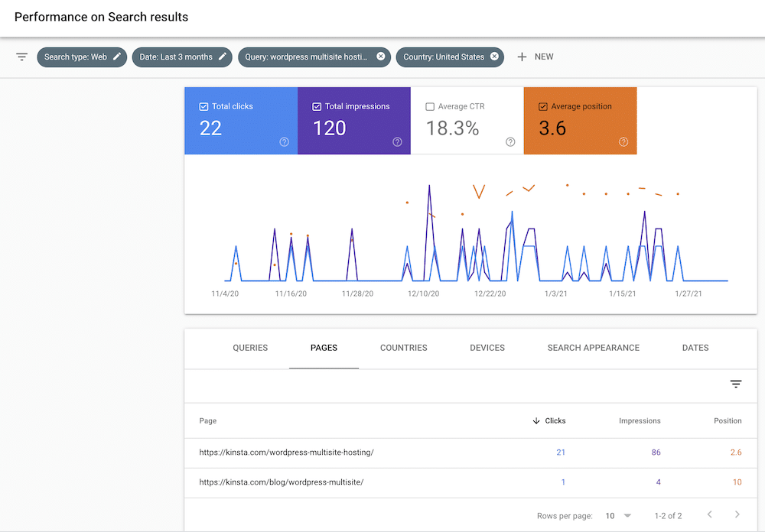This screenshot has height=532, width=765.
Task: Add a filter with the NEW dropdown
Action: [535, 56]
